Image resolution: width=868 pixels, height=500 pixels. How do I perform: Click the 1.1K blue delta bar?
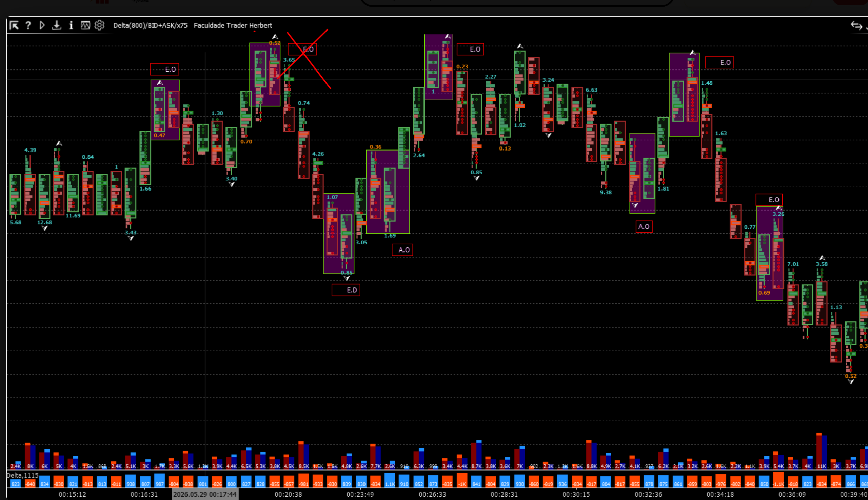(x=390, y=480)
